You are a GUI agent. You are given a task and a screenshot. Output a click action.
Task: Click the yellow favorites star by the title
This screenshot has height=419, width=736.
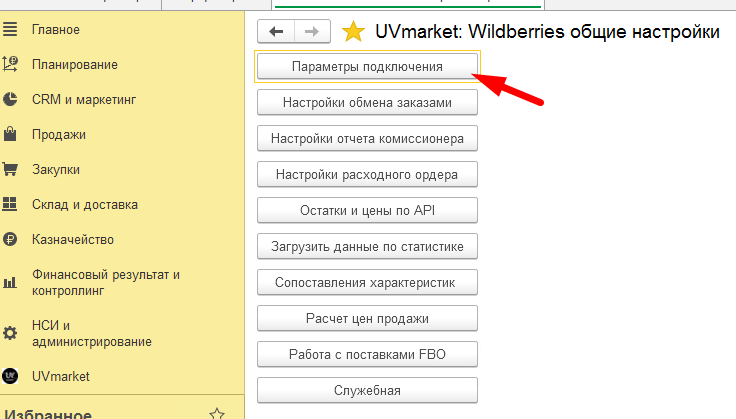pos(353,32)
